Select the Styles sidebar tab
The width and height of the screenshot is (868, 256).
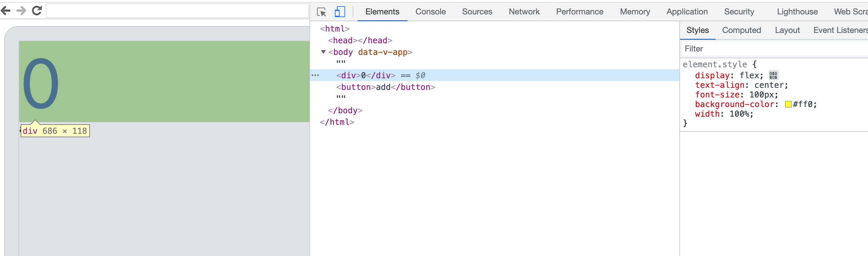(697, 30)
